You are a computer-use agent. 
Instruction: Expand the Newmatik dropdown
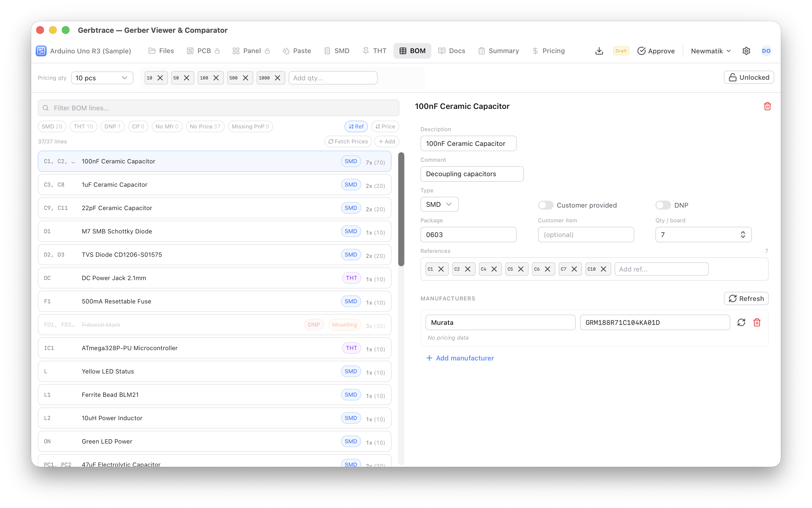coord(711,51)
